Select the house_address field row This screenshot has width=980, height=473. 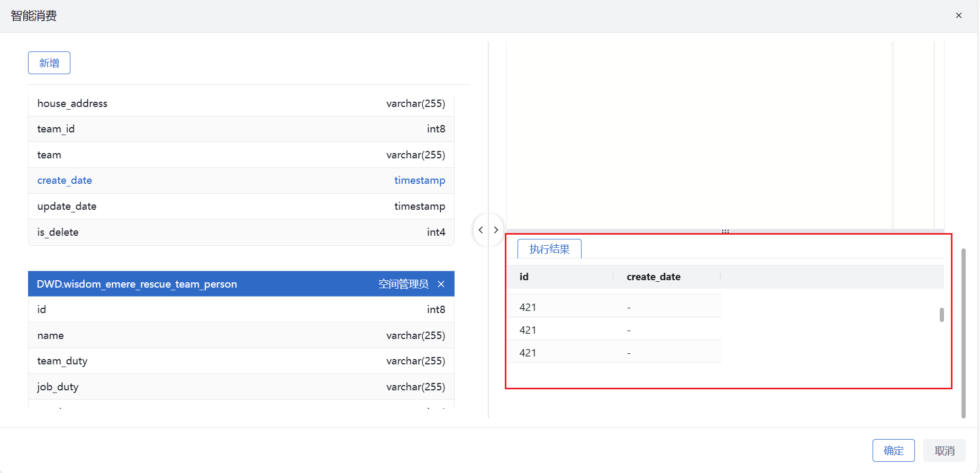click(241, 103)
